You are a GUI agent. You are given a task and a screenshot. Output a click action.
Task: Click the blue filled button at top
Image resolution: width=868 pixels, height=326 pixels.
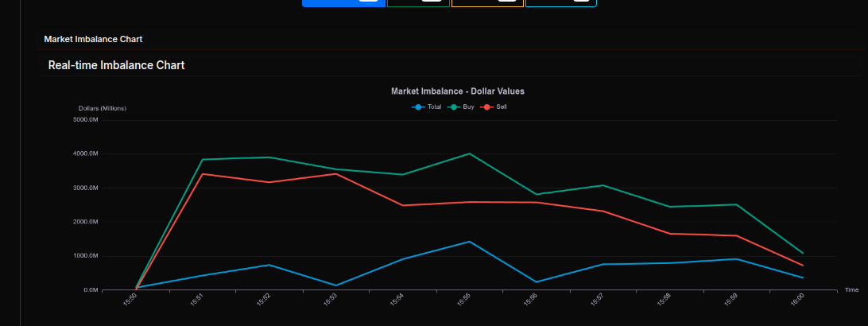tap(343, 2)
